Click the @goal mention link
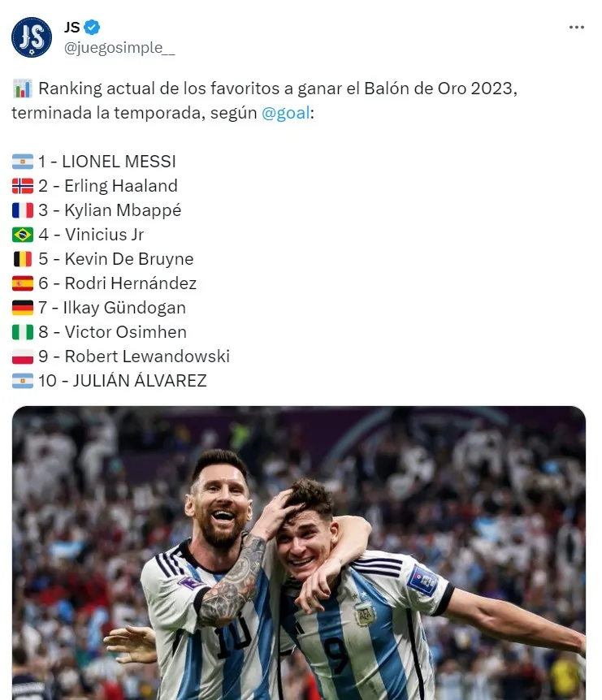This screenshot has height=700, width=602. [285, 113]
